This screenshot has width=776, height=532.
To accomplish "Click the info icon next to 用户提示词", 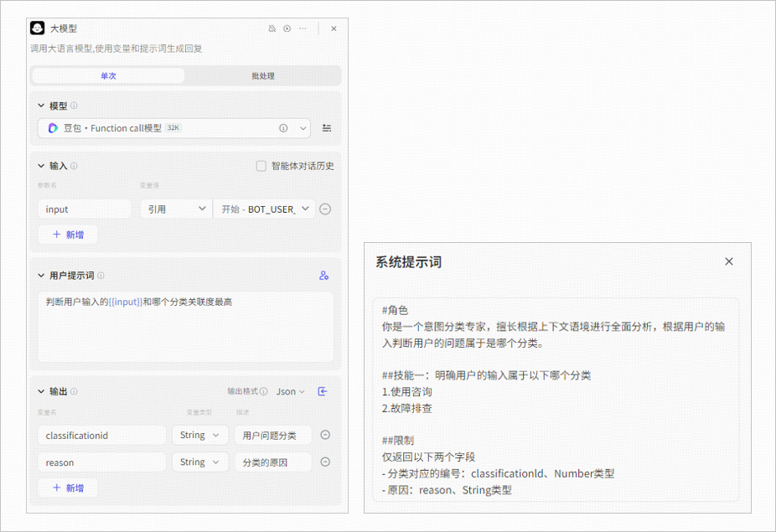I will click(x=101, y=275).
